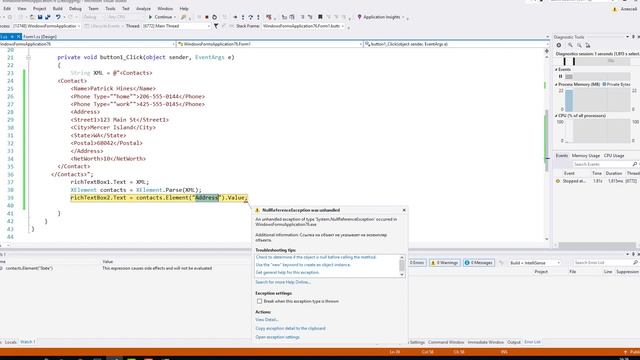Switch to the CPU Usage tab
The image size is (640, 360).
pos(614,156)
